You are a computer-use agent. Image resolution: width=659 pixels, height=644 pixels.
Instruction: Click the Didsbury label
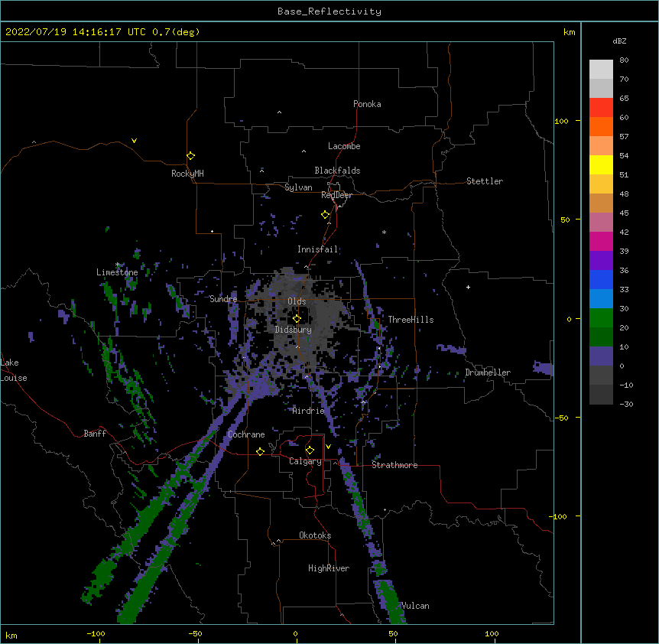(x=294, y=330)
